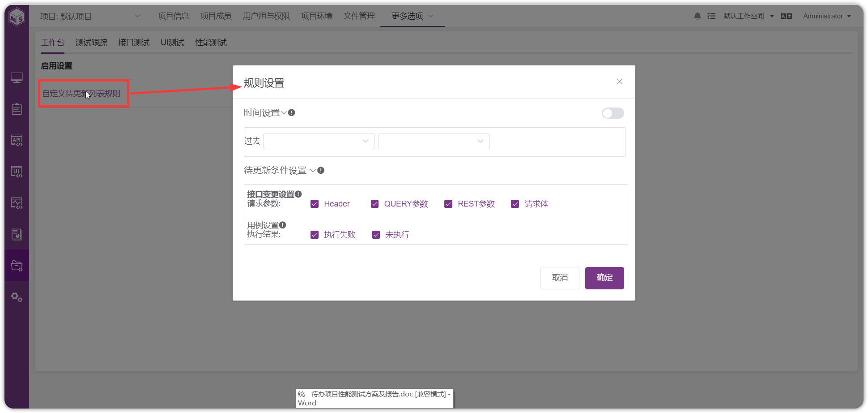Go to 项目成员 menu
The height and width of the screenshot is (413, 868).
click(x=216, y=16)
